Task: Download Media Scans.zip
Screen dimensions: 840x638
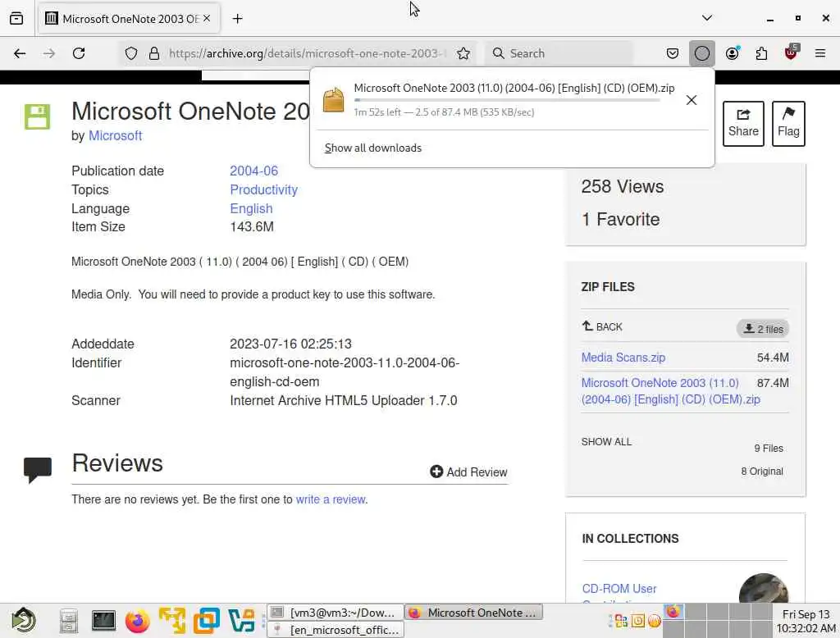Action: 623,358
